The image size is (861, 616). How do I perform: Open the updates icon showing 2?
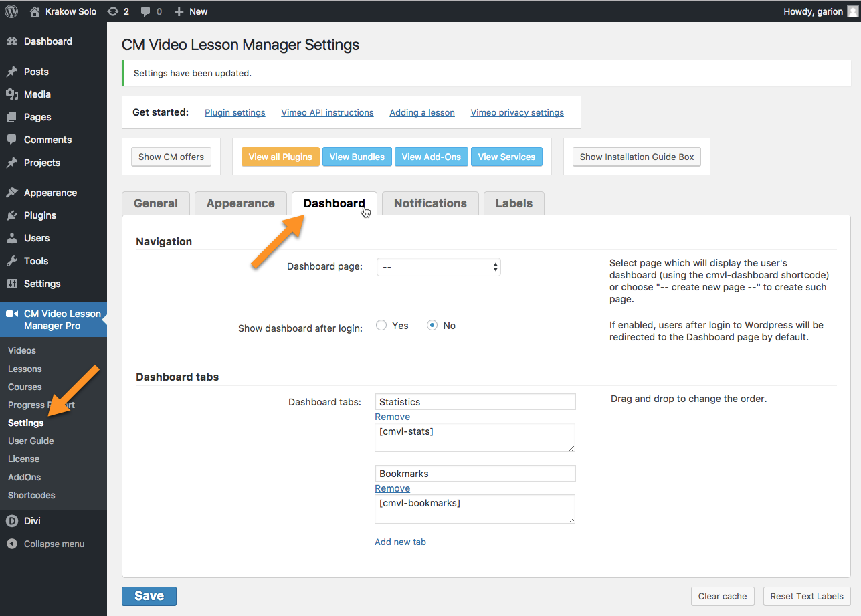click(113, 11)
